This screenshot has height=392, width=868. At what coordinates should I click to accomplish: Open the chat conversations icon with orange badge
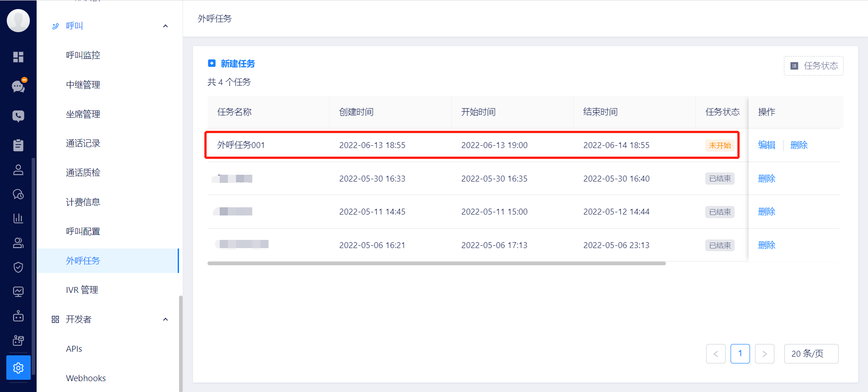19,86
